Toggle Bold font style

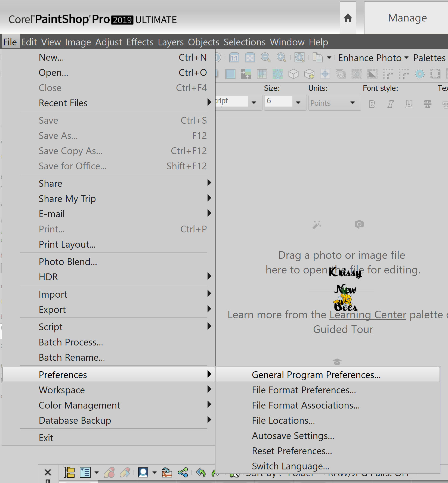(x=372, y=104)
